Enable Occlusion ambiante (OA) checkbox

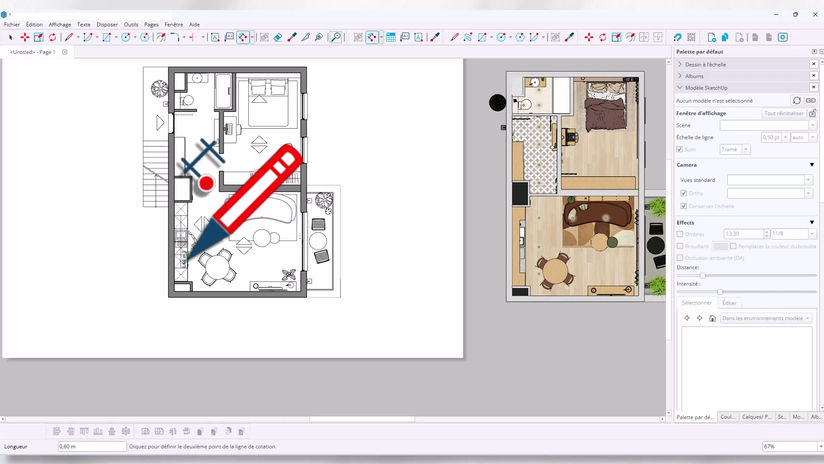tap(680, 258)
